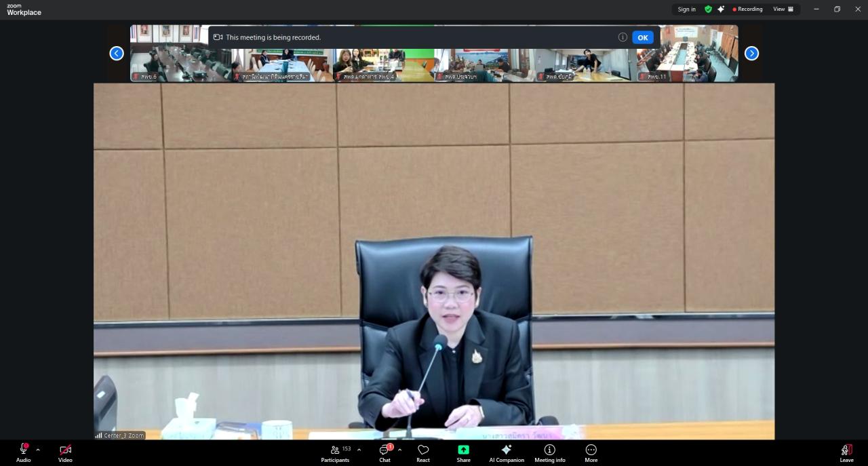Open the Chat panel
This screenshot has width=868, height=466.
pos(384,453)
